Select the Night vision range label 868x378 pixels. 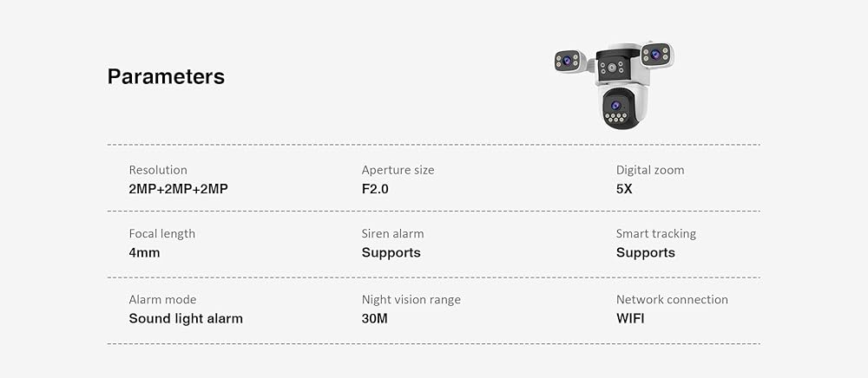[x=411, y=299]
